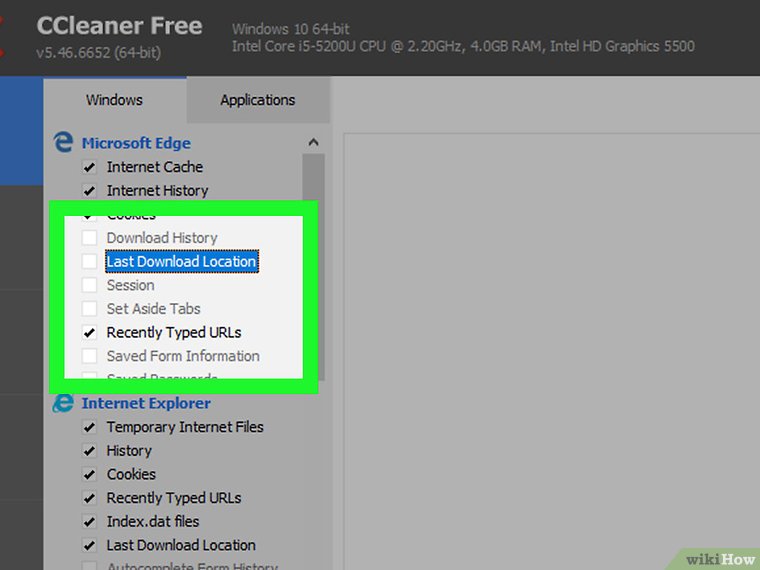Viewport: 760px width, 570px height.
Task: Click the v5.46.6652 version text
Action: tap(98, 52)
